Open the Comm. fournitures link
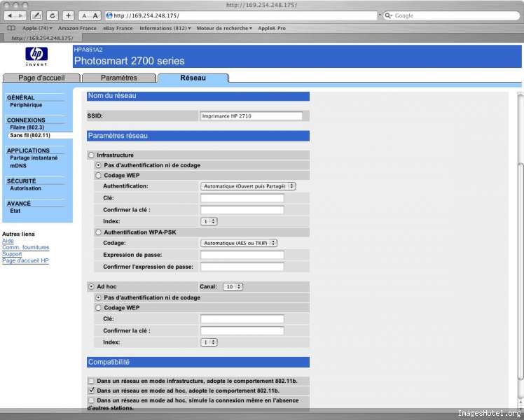The height and width of the screenshot is (420, 524). (x=25, y=247)
